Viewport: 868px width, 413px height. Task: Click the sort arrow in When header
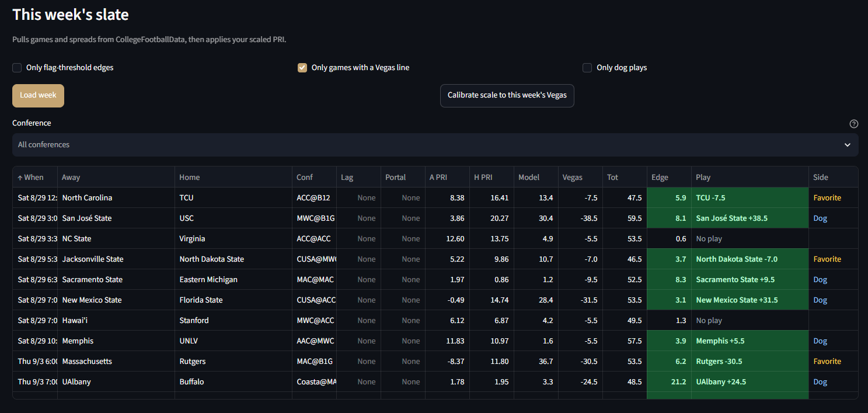20,178
